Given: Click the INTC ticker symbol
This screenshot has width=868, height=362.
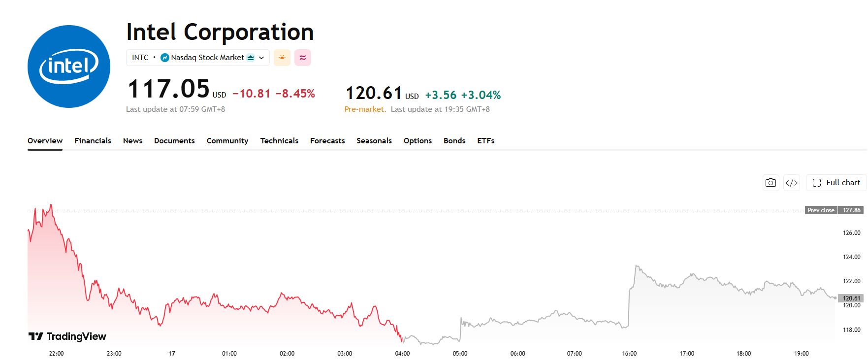Looking at the screenshot, I should click(140, 58).
